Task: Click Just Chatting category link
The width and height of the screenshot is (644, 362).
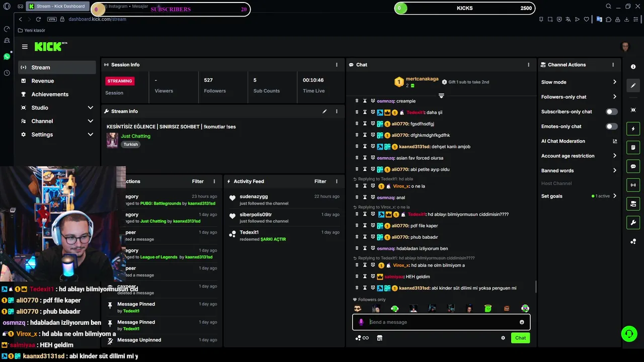Action: tap(135, 136)
